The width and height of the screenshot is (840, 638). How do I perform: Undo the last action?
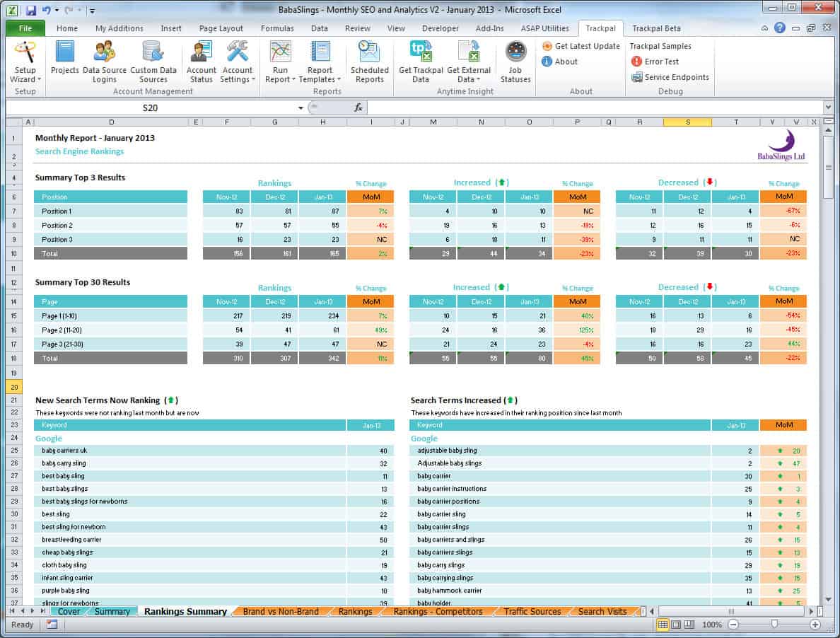click(46, 10)
